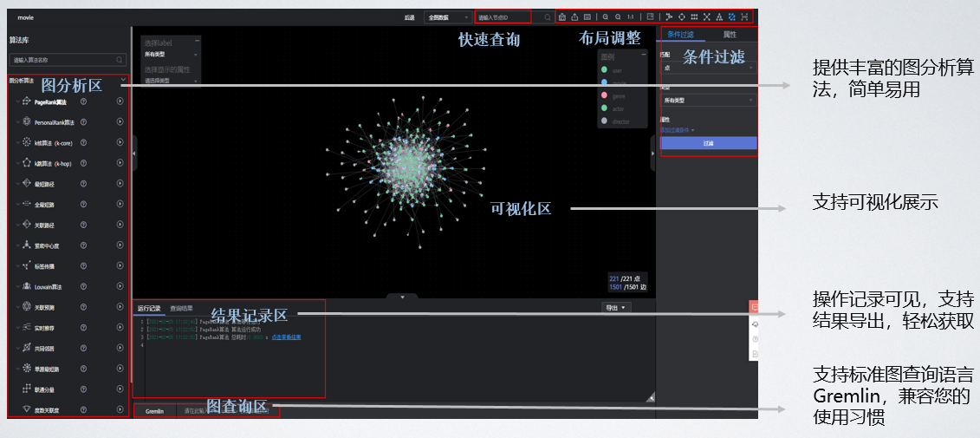Run the Louvain算法 algorithm

120,286
